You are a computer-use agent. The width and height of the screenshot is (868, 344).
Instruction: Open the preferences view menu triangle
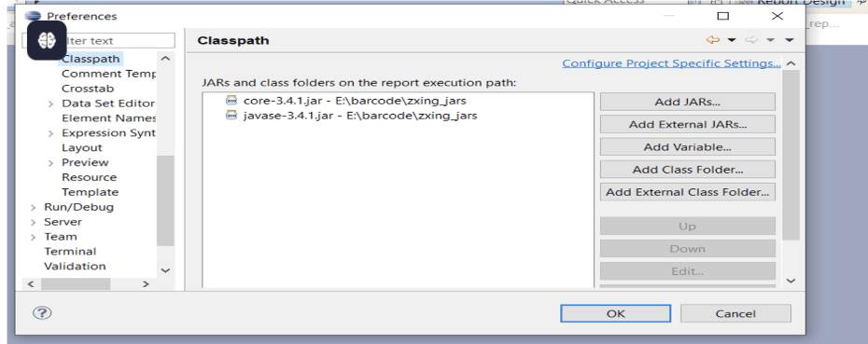(790, 40)
